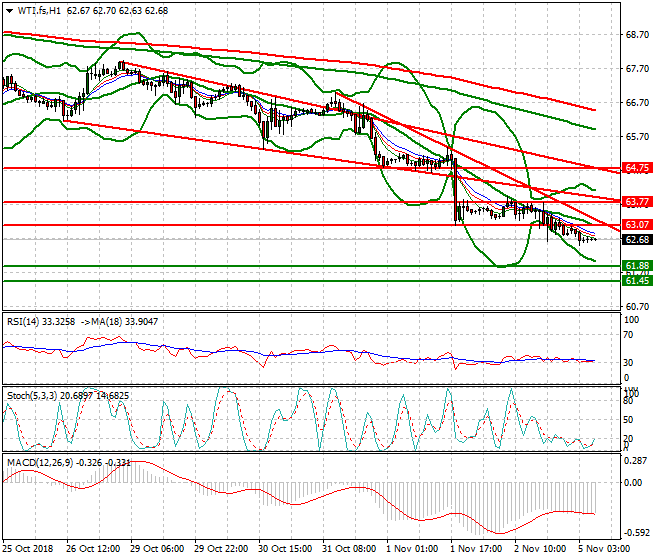The width and height of the screenshot is (660, 560).
Task: Click the RSI 70 level axis label
Action: (628, 335)
